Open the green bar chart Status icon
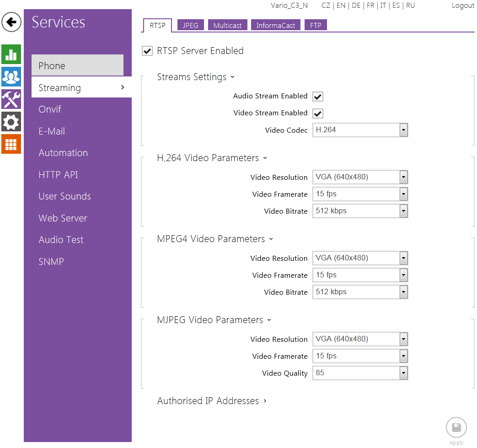Viewport: 477px width, 448px height. coord(11,54)
